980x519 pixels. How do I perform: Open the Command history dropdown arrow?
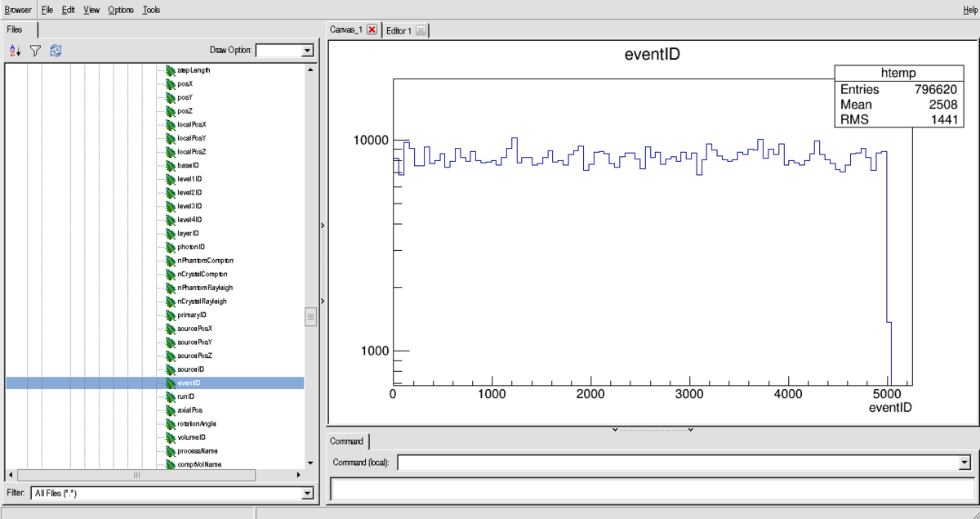click(964, 463)
